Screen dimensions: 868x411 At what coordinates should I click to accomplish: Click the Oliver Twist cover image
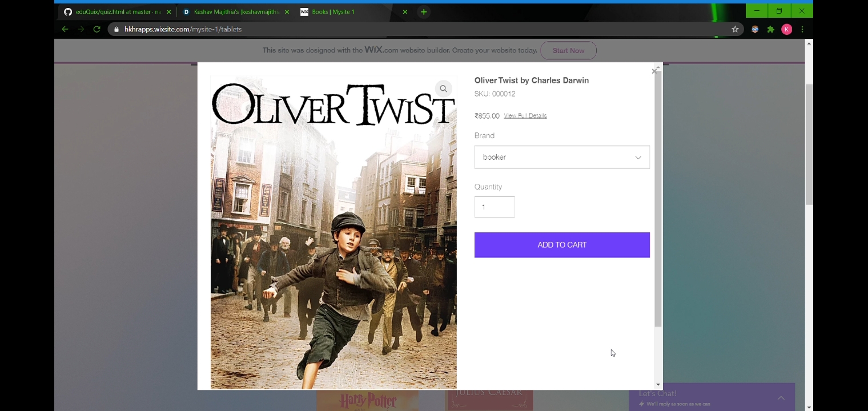[x=333, y=232]
